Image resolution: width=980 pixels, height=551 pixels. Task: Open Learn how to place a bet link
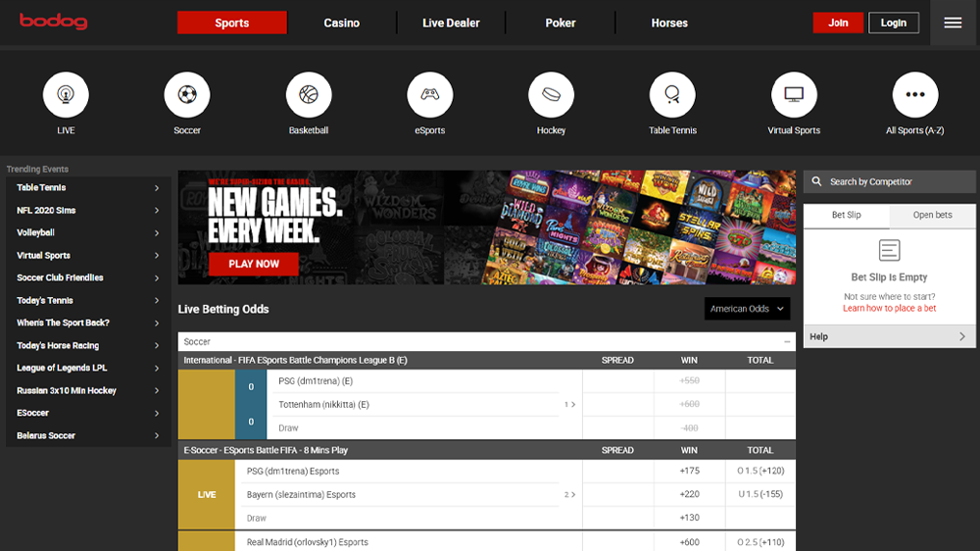point(889,308)
